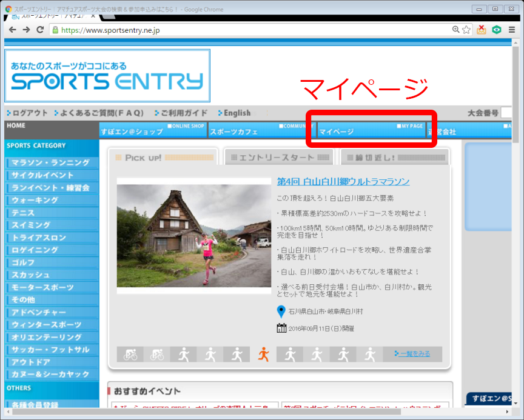This screenshot has height=420, width=524.
Task: Switch to the 締切近し! tab
Action: 395,157
